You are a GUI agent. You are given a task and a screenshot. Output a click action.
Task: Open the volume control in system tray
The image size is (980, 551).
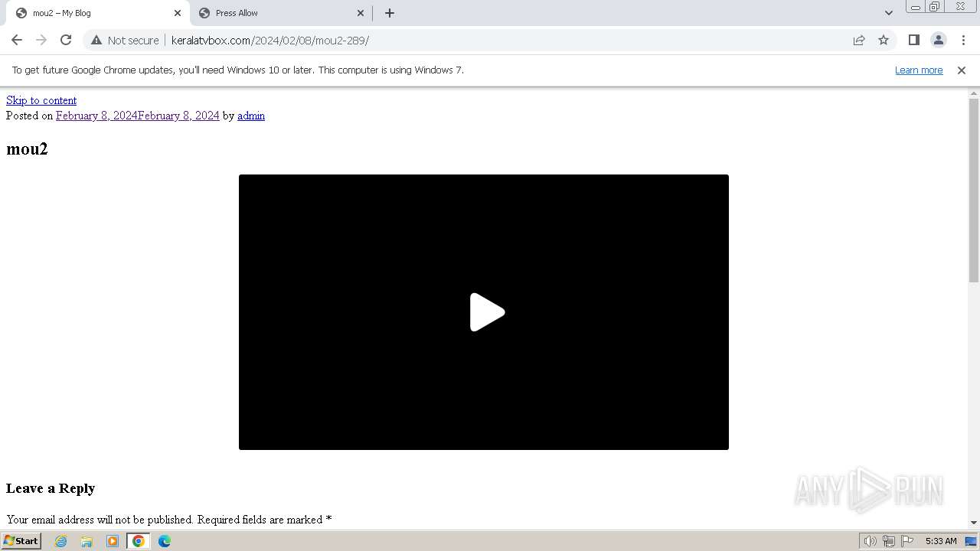(x=870, y=541)
